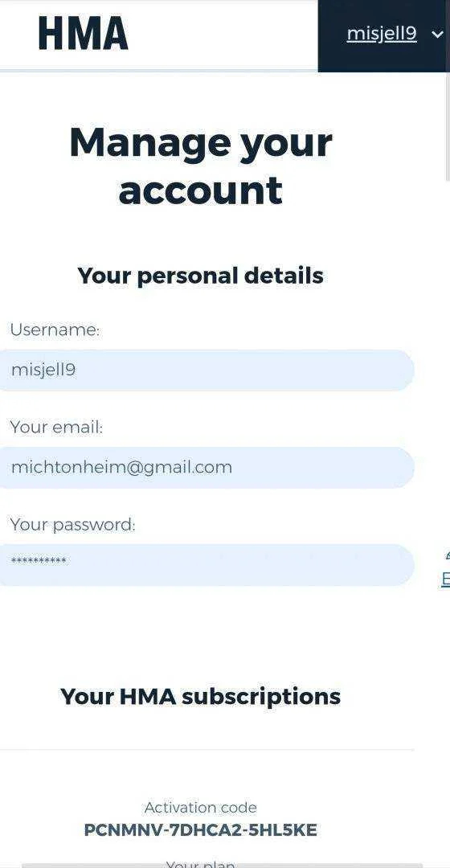Click the dark account menu header panel
450x868 pixels.
click(384, 36)
